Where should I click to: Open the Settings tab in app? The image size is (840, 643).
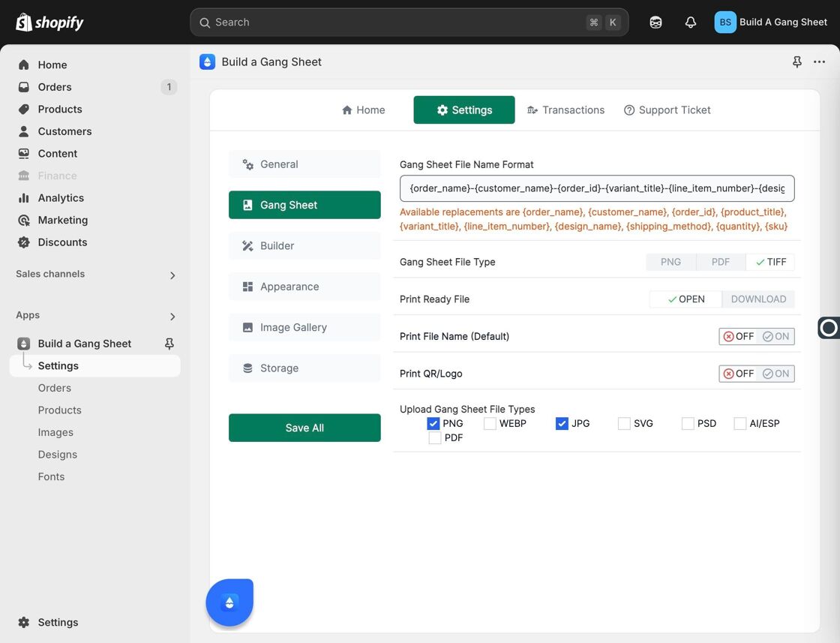click(x=464, y=110)
